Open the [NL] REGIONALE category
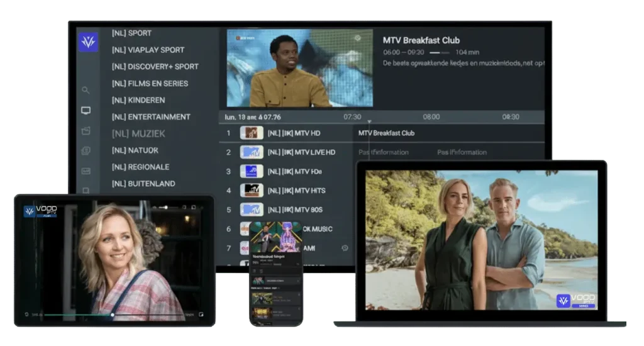644x346 pixels. [x=140, y=167]
